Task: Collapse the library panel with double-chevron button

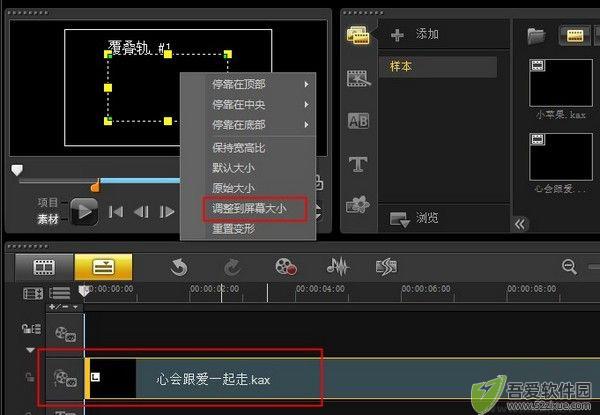Action: pos(520,224)
